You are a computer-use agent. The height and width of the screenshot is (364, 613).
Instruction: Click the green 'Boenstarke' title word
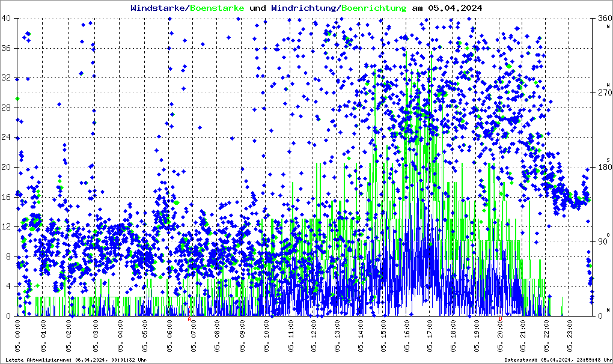217,8
